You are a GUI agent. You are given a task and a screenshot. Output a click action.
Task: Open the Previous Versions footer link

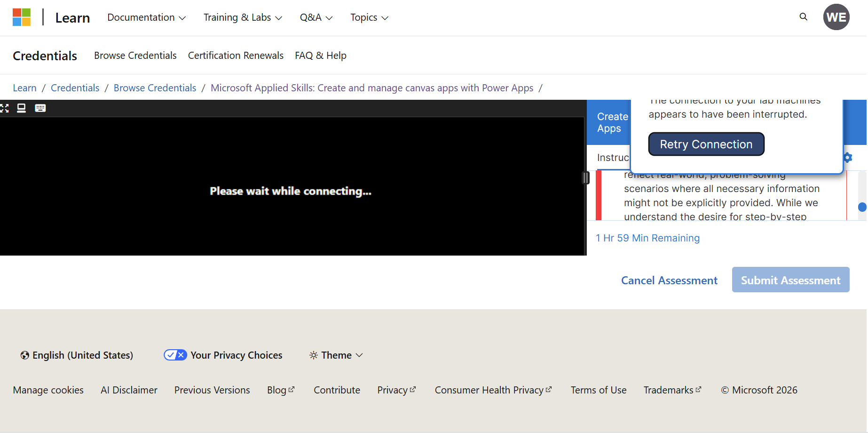point(212,390)
